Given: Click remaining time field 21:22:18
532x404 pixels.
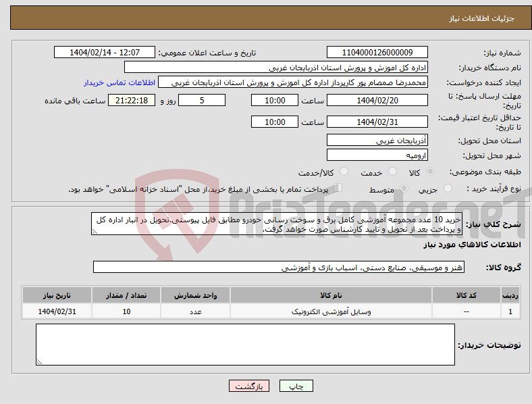Looking at the screenshot, I should point(132,100).
